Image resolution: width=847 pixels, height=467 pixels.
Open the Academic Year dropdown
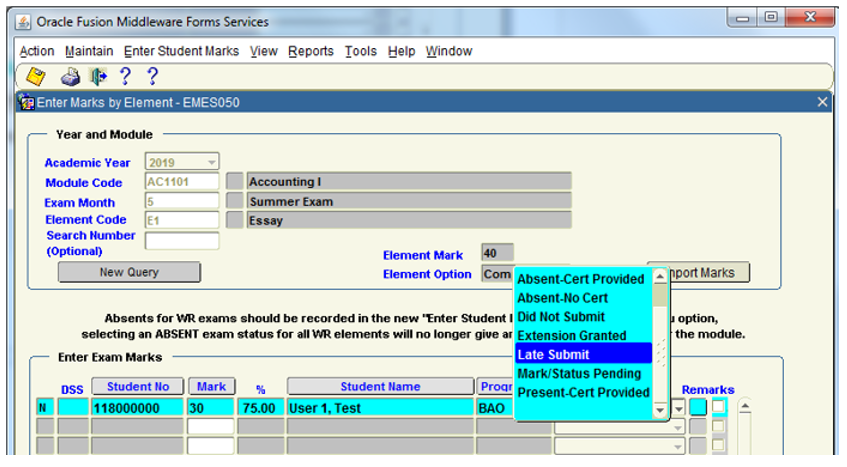(x=211, y=162)
